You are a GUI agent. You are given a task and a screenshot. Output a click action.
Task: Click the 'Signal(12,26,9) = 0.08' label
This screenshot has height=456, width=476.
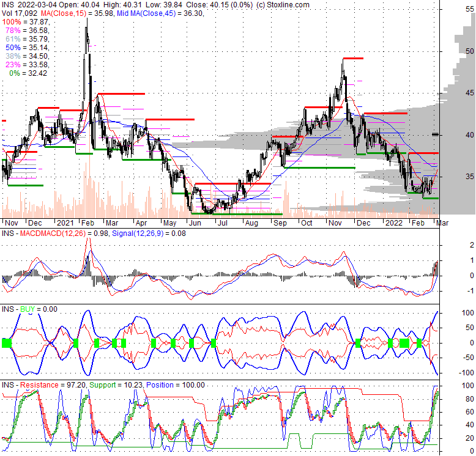[x=149, y=233]
